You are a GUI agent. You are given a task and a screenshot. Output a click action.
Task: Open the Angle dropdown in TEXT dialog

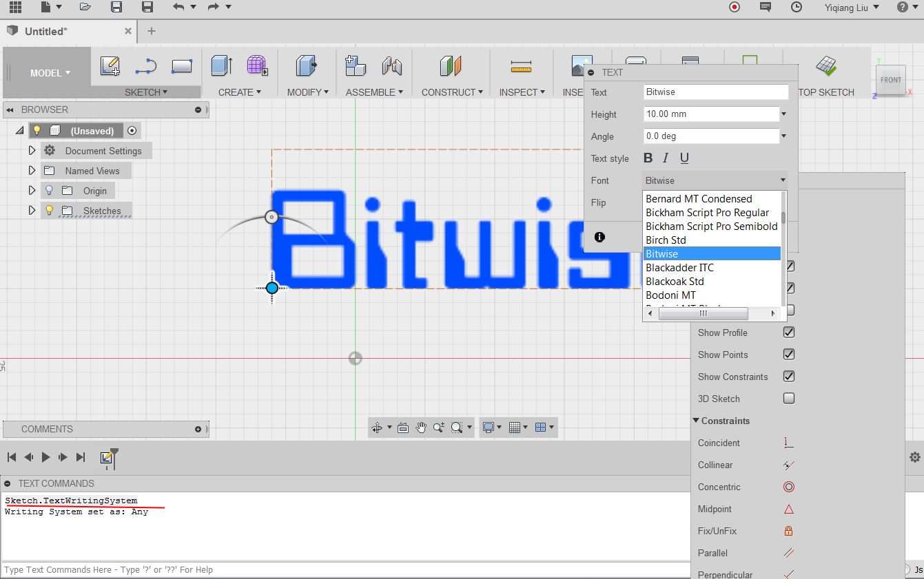tap(783, 136)
